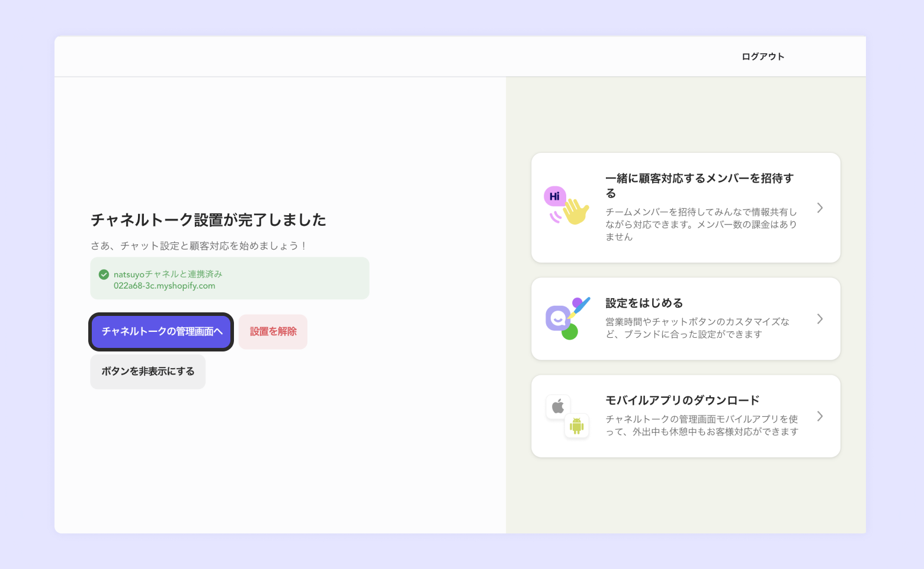
Task: Click the Hi waving hand icon
Action: 566,206
